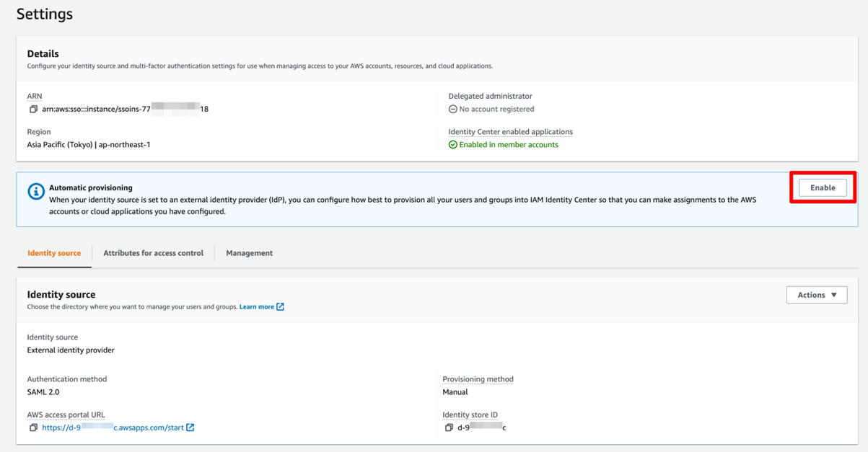Click the Provisioning method label

[478, 379]
